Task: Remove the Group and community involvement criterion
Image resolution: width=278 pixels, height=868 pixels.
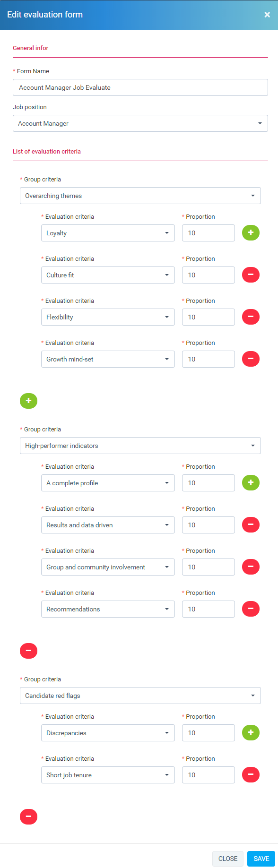Action: [x=251, y=567]
